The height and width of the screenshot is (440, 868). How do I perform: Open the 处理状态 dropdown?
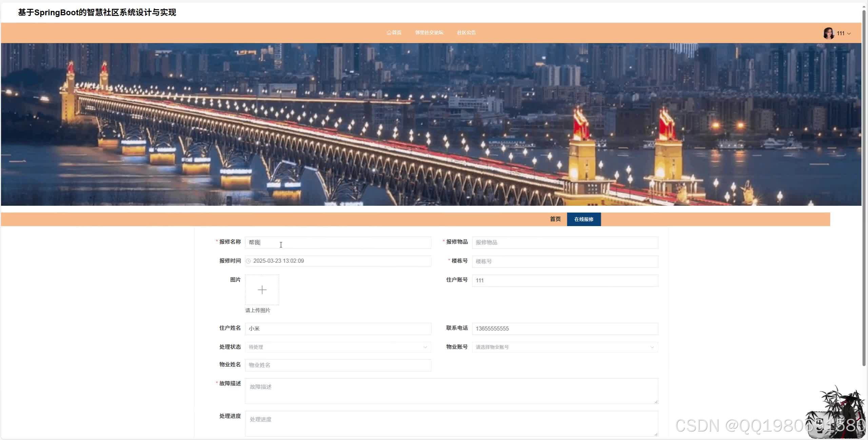coord(338,347)
